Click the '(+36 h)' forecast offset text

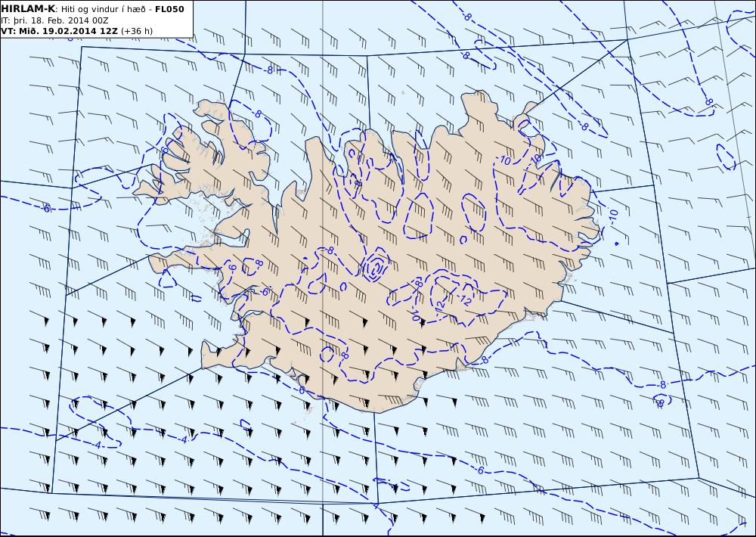click(x=136, y=31)
